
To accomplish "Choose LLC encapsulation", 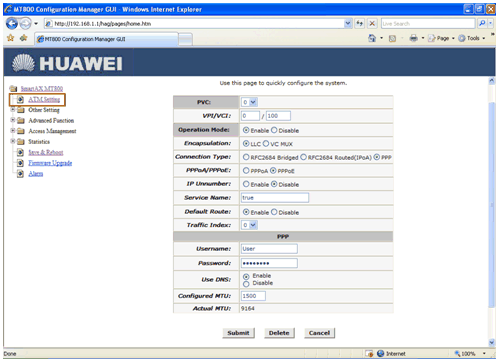I will [x=246, y=143].
